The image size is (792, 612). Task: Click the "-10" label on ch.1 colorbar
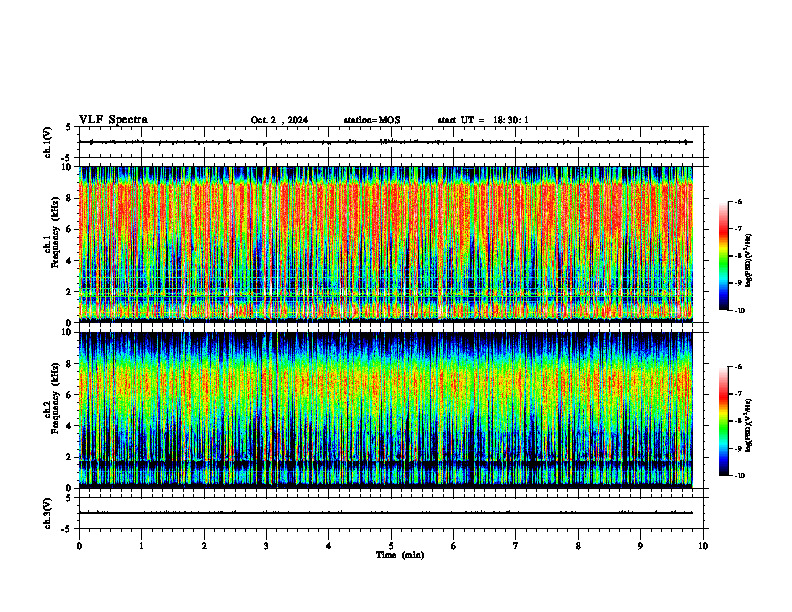click(x=739, y=311)
